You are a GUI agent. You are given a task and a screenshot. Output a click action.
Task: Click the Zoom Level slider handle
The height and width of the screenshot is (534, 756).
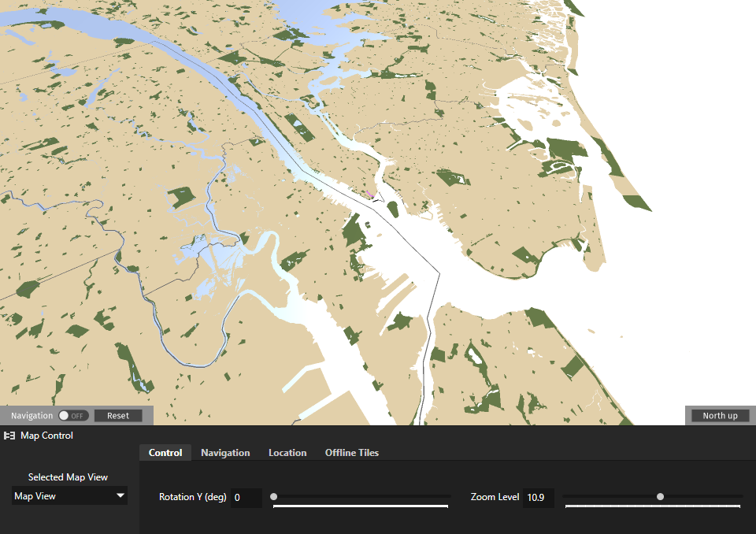pyautogui.click(x=660, y=496)
